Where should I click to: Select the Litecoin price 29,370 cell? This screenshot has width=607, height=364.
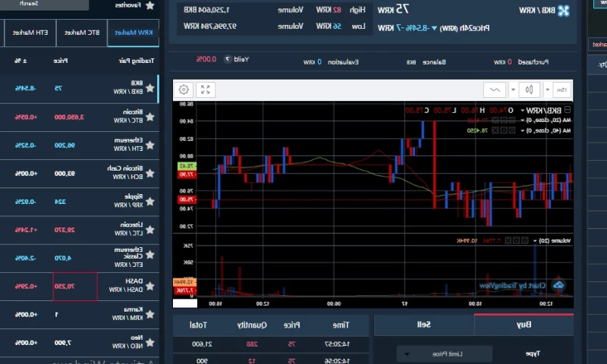[64, 230]
